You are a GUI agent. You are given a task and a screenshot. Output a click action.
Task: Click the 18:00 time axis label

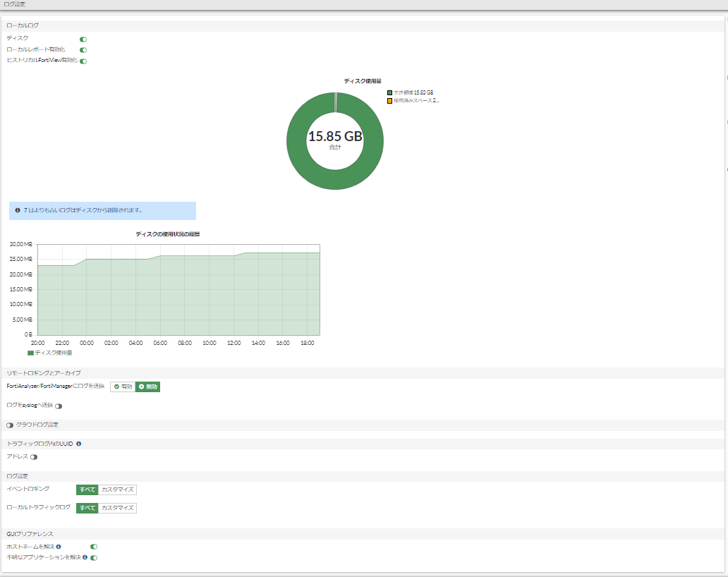pyautogui.click(x=308, y=343)
